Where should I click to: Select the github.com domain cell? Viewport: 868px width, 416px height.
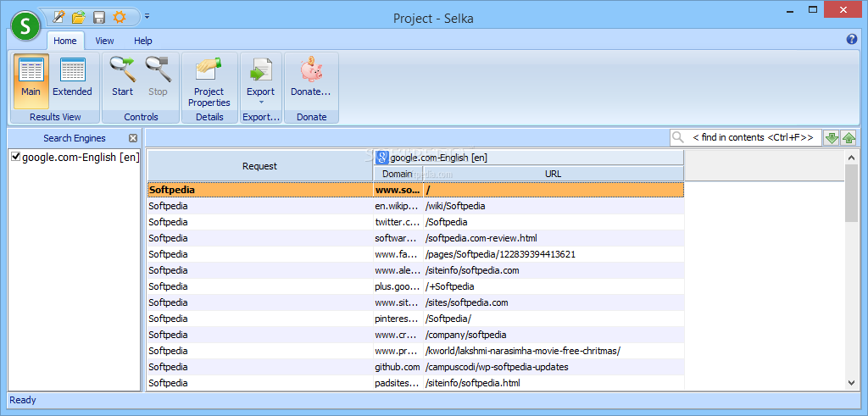(398, 366)
